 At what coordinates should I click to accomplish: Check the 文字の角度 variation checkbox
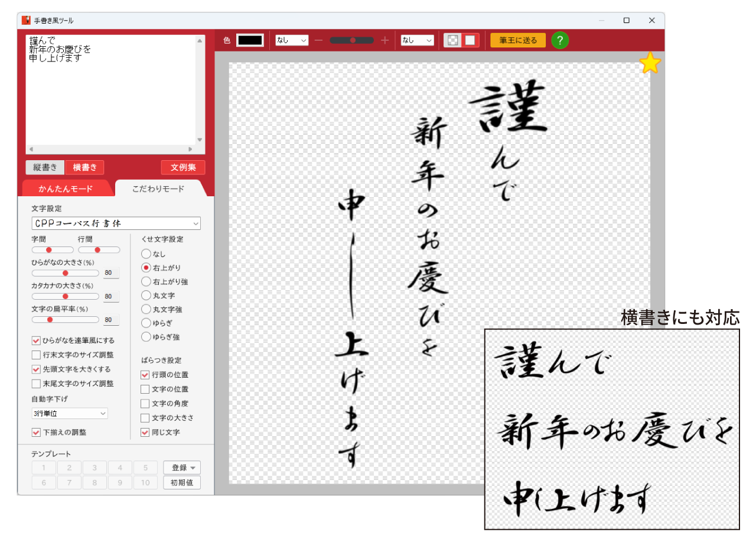point(145,403)
